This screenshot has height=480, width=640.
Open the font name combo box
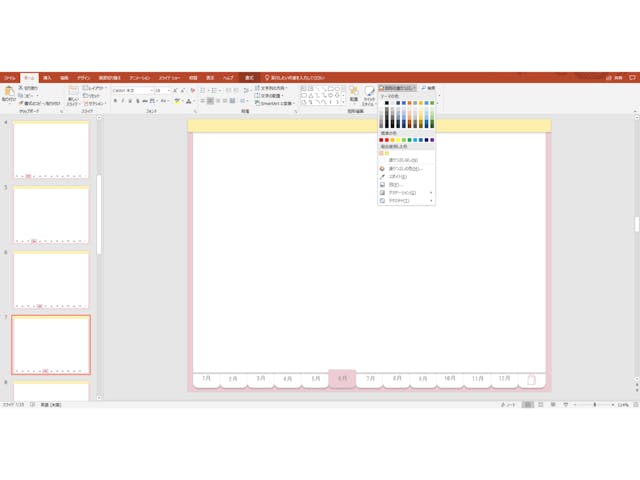pos(130,90)
